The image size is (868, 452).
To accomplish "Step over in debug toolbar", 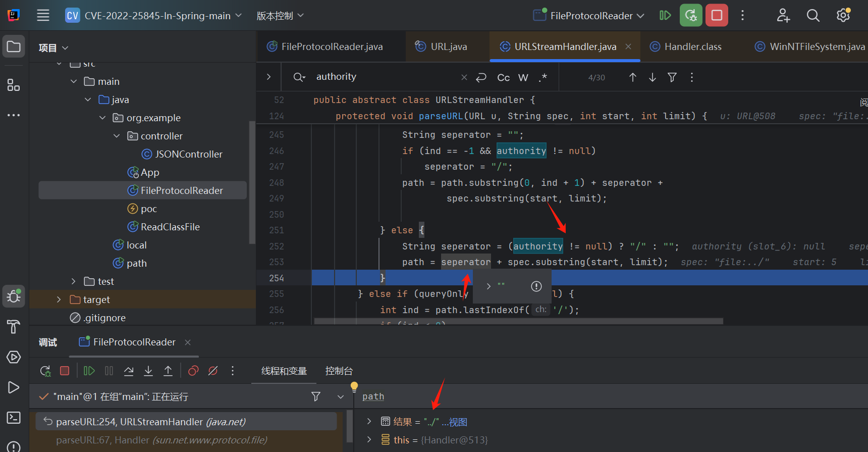I will [129, 371].
